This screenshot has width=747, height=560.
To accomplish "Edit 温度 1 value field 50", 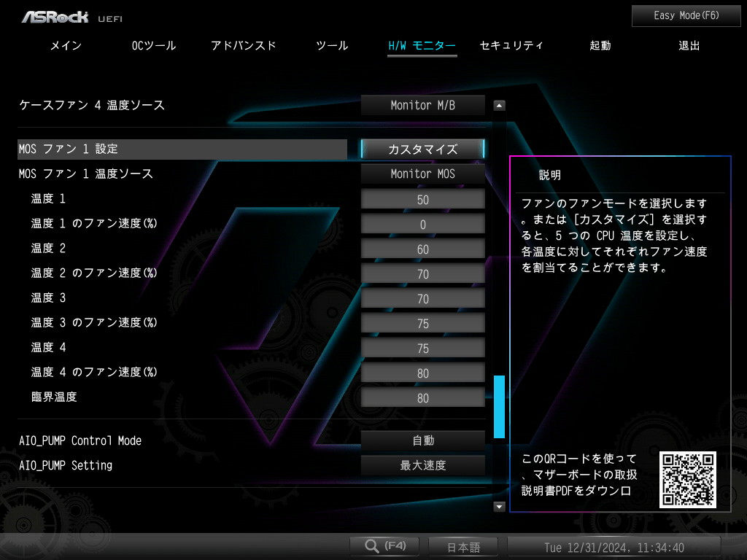I will click(x=422, y=199).
